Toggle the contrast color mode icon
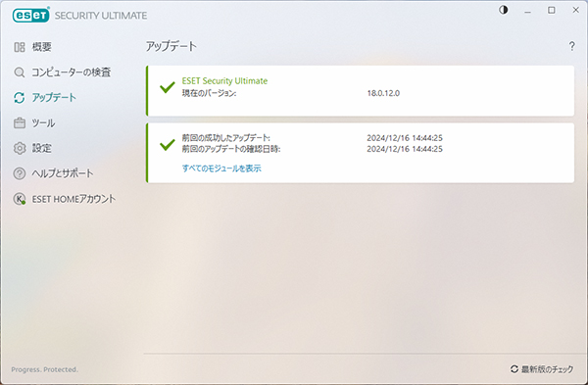The image size is (588, 385). [x=504, y=10]
